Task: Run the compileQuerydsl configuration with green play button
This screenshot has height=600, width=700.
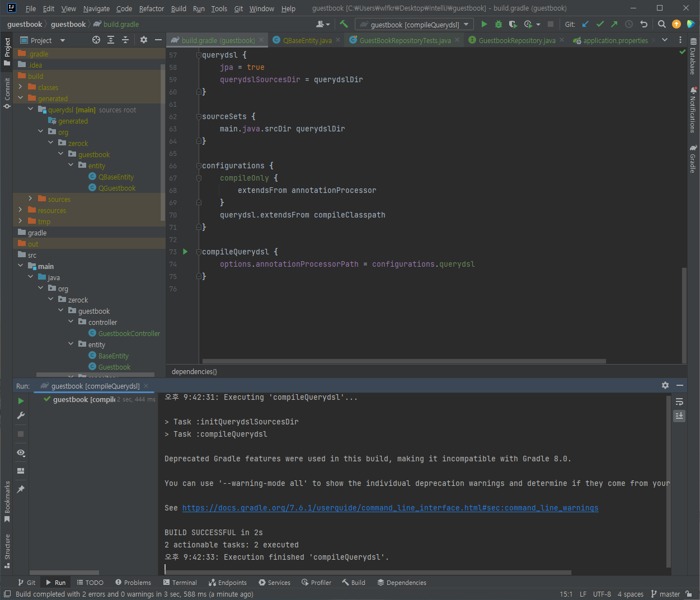Action: [484, 24]
